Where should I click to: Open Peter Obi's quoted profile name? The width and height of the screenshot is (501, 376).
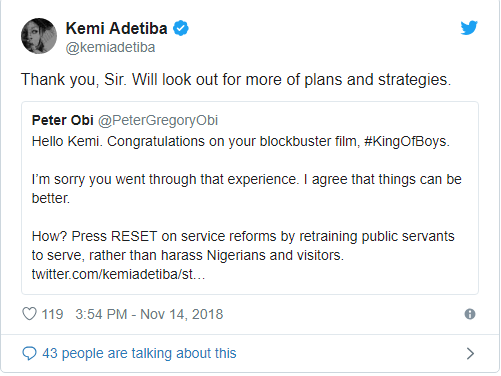pyautogui.click(x=62, y=120)
